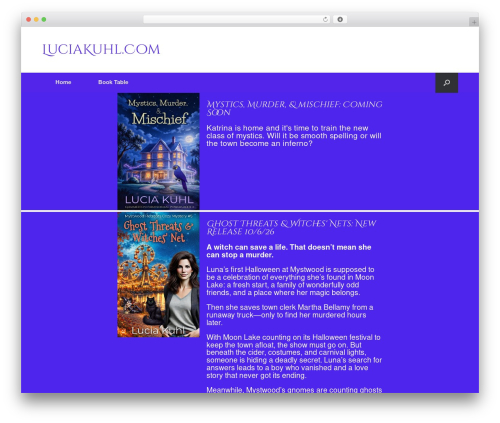The image size is (500, 423).
Task: Click the reload icon in the address bar
Action: (325, 20)
